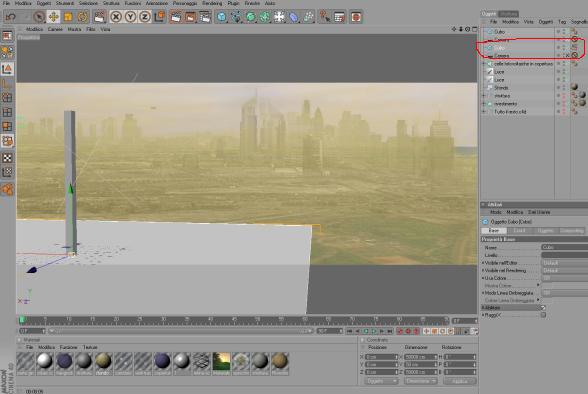Switch to the Coord. attributes tab
Viewport: 588px width, 394px height.
tap(519, 231)
